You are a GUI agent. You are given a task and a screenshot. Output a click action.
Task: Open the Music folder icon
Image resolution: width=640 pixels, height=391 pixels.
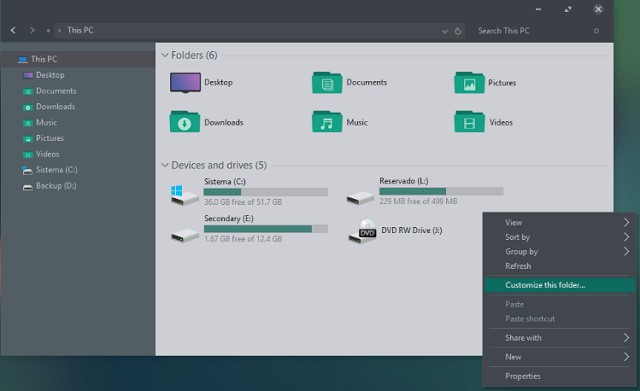327,122
